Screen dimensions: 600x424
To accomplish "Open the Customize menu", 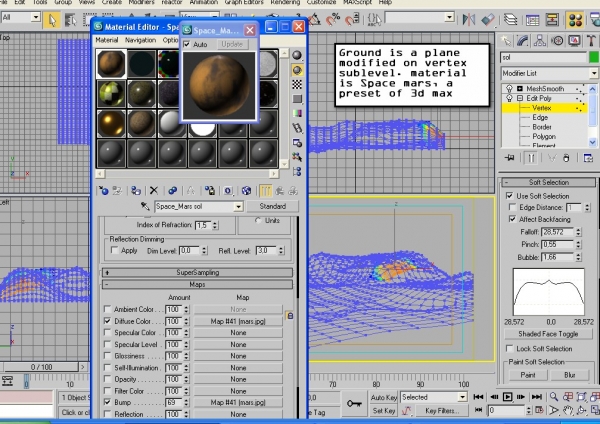I will pos(321,2).
